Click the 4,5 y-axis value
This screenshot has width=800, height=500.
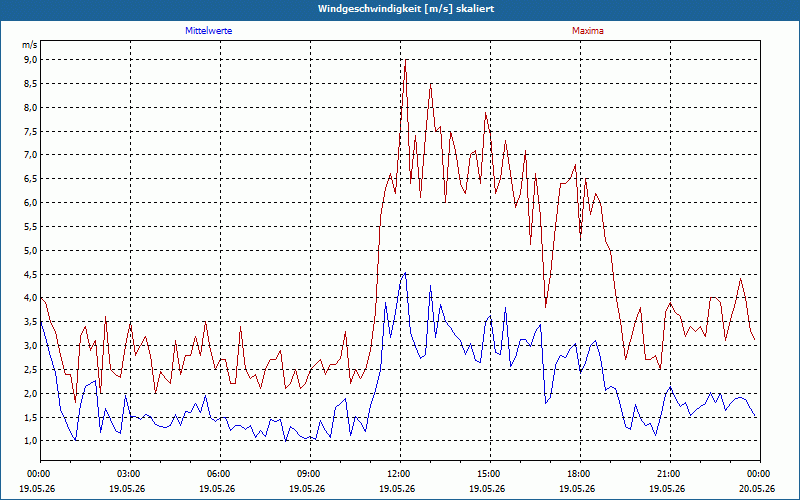(x=31, y=274)
